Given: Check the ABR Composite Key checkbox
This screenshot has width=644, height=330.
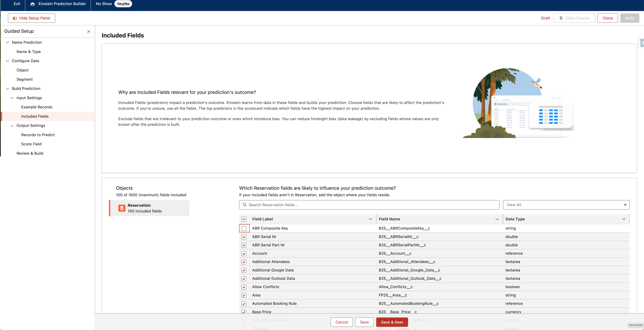Looking at the screenshot, I should (244, 228).
